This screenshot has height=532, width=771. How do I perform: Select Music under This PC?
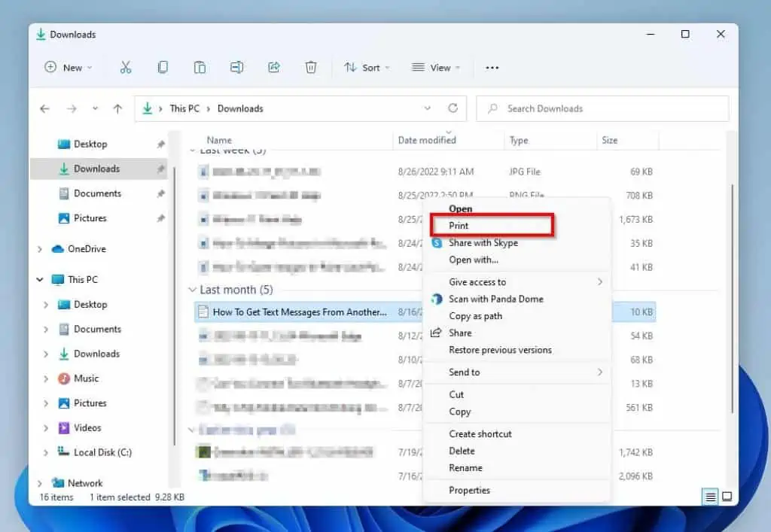[86, 378]
